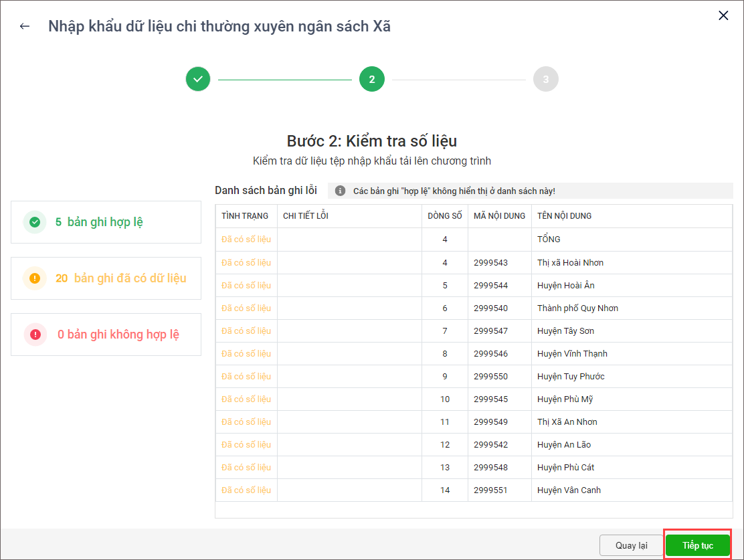Click the info icon beside the valid-records notice

(x=340, y=191)
